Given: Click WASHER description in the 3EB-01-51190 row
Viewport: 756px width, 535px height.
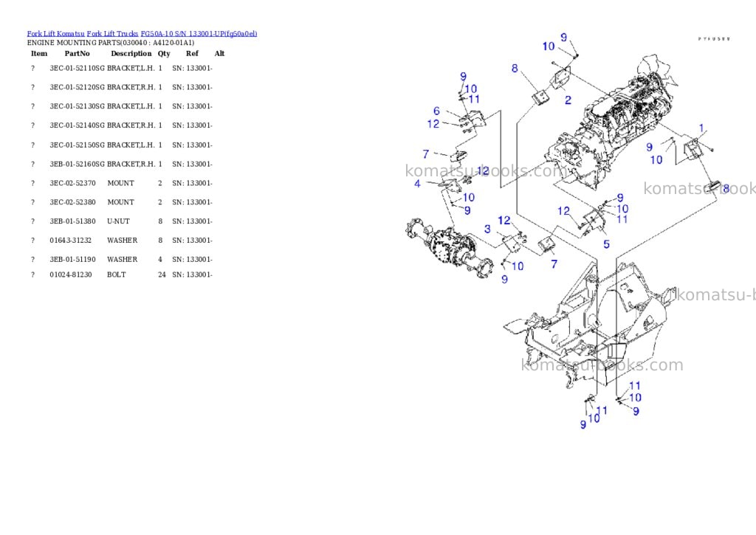Looking at the screenshot, I should 122,259.
